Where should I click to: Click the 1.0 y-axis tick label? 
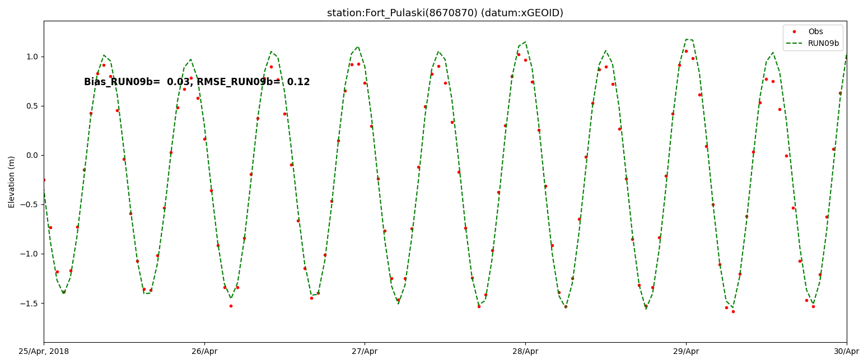[x=31, y=57]
